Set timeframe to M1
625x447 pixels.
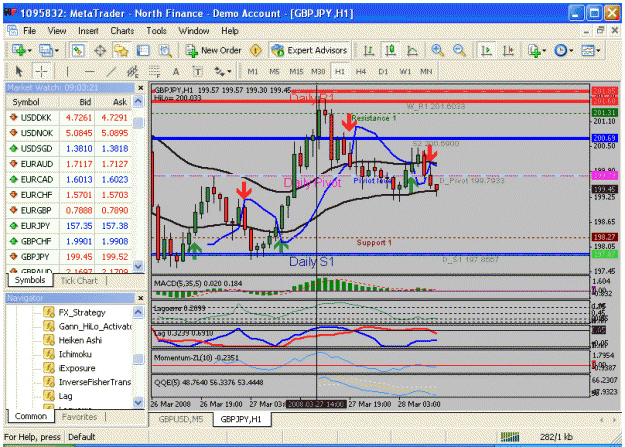[252, 72]
